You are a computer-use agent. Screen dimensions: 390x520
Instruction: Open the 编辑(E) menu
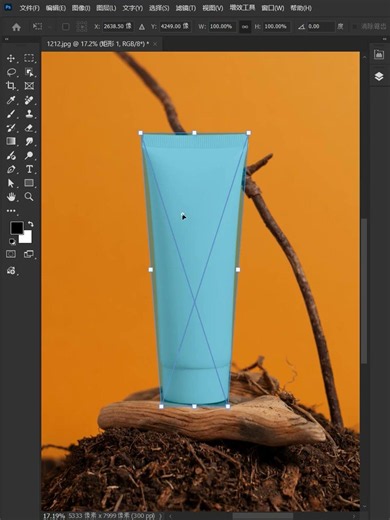(55, 8)
